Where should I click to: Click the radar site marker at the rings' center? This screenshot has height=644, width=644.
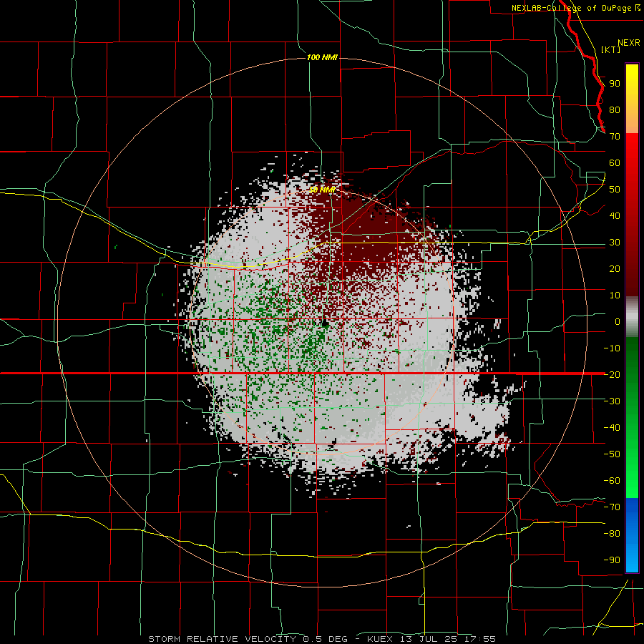(324, 323)
